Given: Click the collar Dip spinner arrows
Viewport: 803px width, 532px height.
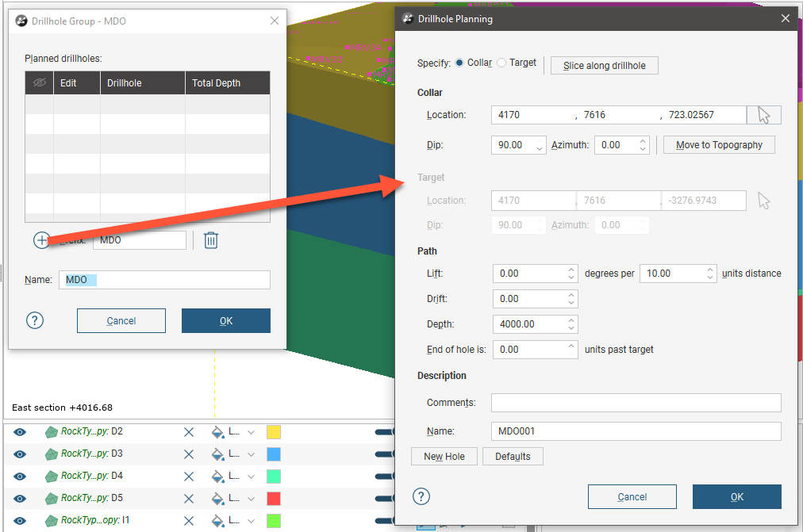Looking at the screenshot, I should (540, 146).
